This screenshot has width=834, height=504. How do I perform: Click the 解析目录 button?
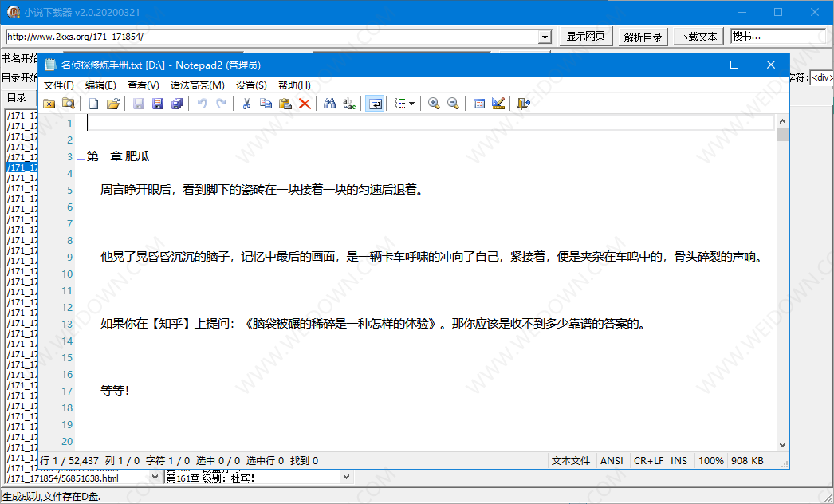[x=643, y=37]
